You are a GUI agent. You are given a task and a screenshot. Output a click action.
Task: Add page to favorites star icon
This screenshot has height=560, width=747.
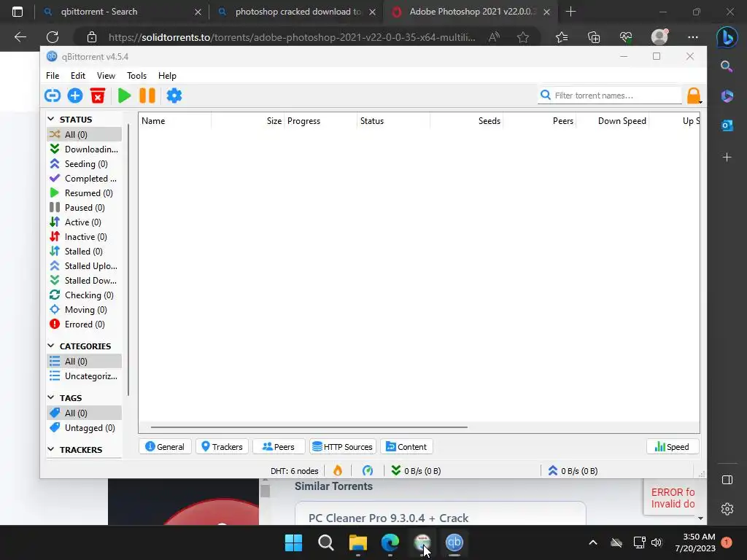[523, 37]
